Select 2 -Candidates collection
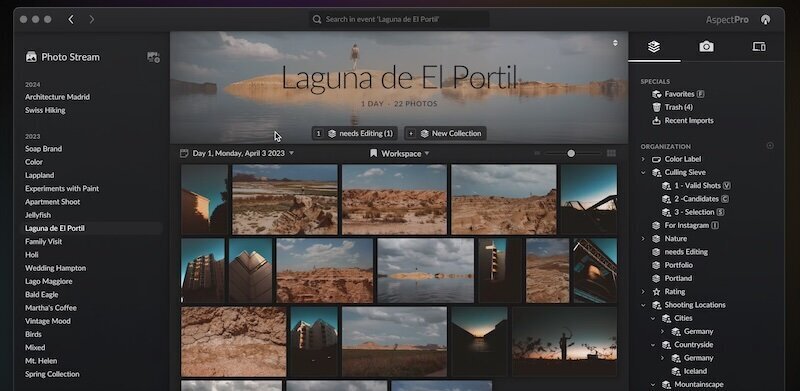The height and width of the screenshot is (391, 800). pos(695,199)
